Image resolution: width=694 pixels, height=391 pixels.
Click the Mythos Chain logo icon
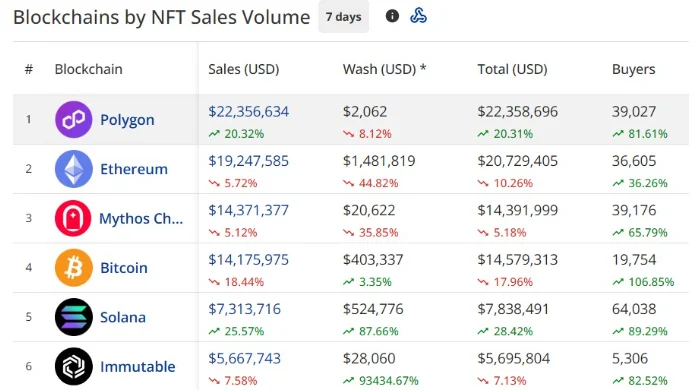(x=73, y=218)
